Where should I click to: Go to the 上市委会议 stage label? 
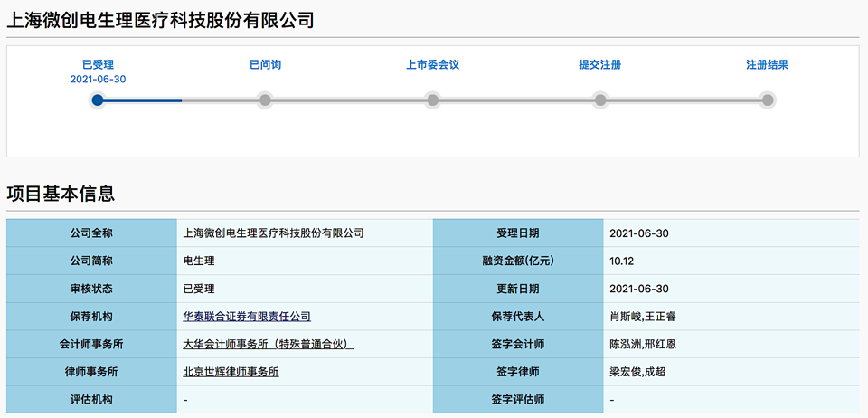click(x=433, y=65)
